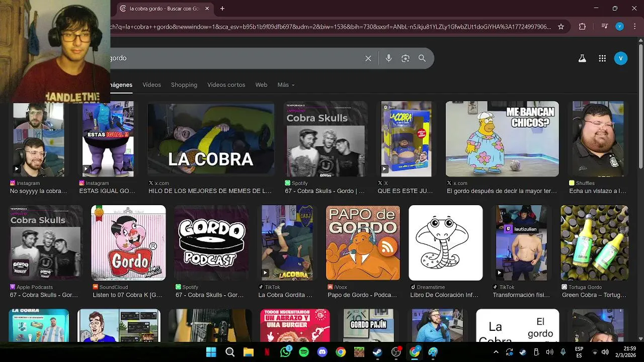644x362 pixels.
Task: Select the Imágenes tab
Action: pyautogui.click(x=121, y=85)
